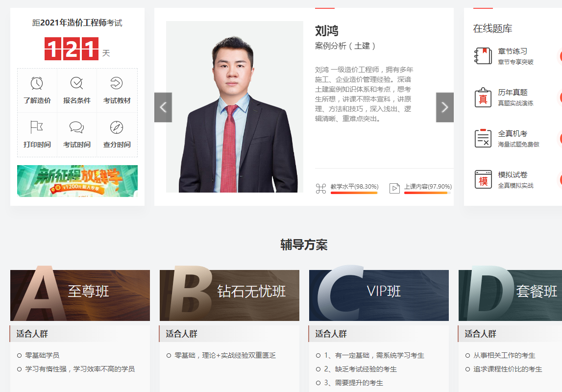Click the 章节专享突破 subtitle

(x=516, y=62)
